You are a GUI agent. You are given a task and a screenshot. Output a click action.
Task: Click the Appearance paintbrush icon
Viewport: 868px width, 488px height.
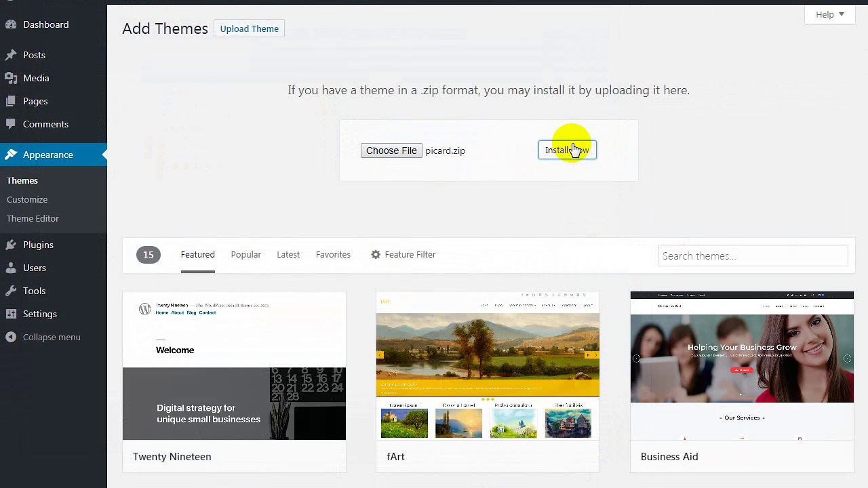point(11,155)
